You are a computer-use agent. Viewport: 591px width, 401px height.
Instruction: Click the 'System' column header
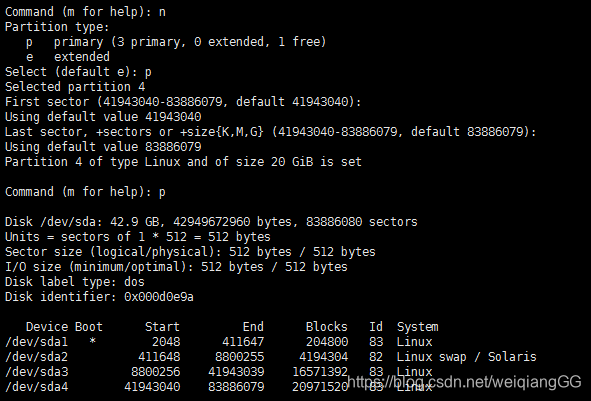(417, 327)
